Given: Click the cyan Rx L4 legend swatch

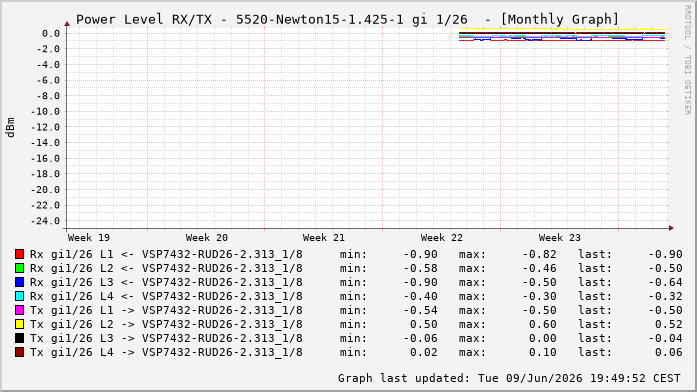Looking at the screenshot, I should tap(19, 296).
